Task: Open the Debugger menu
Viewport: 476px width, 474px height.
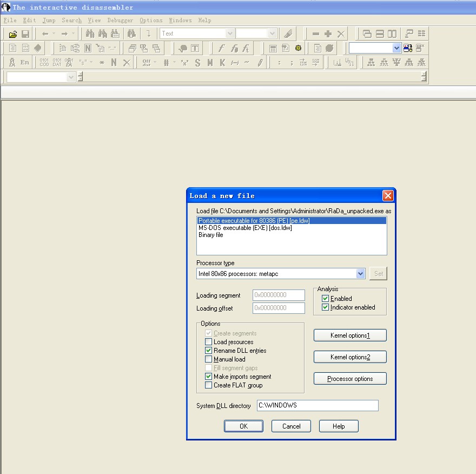Action: tap(120, 21)
